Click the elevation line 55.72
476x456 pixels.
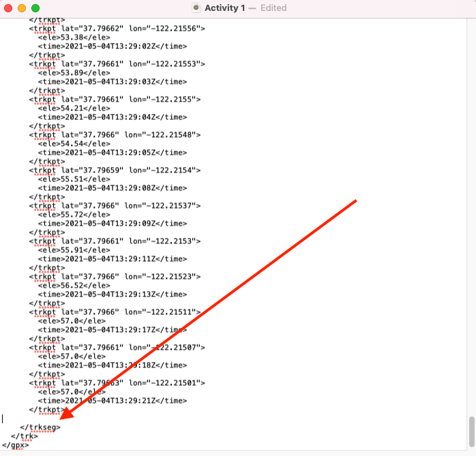coord(74,215)
